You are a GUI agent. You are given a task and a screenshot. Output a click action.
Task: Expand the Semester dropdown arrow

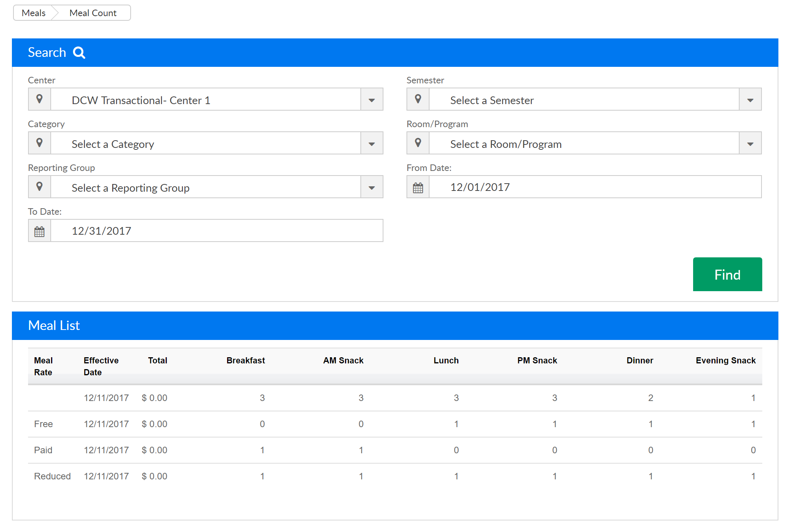pyautogui.click(x=750, y=100)
